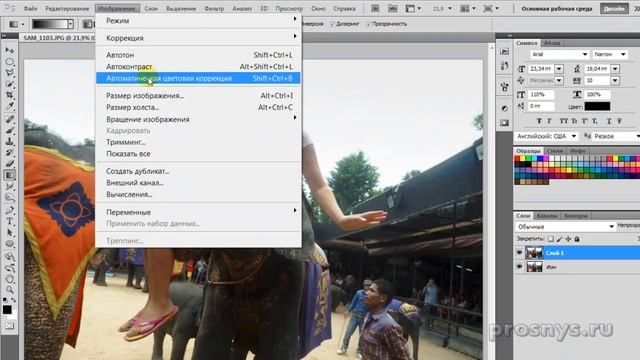Screen dimensions: 640x360
Task: Select the Eyedropper tool
Action: (x=9, y=106)
